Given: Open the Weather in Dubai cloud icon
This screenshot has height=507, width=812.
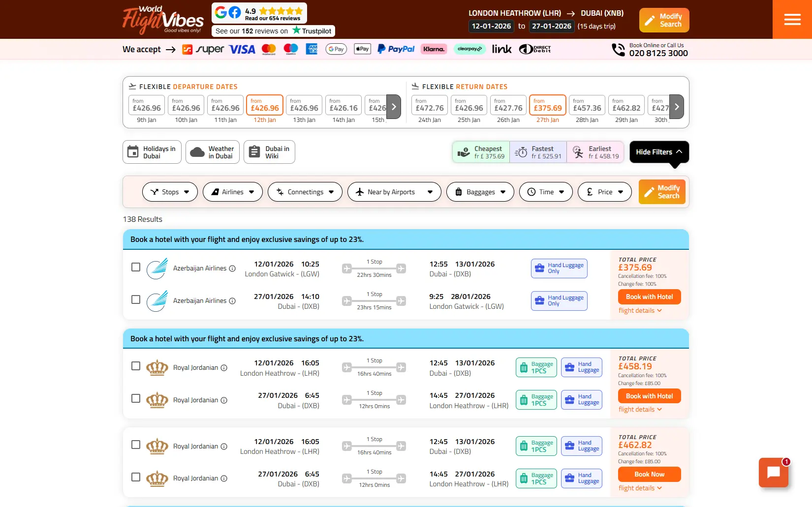Looking at the screenshot, I should (196, 152).
